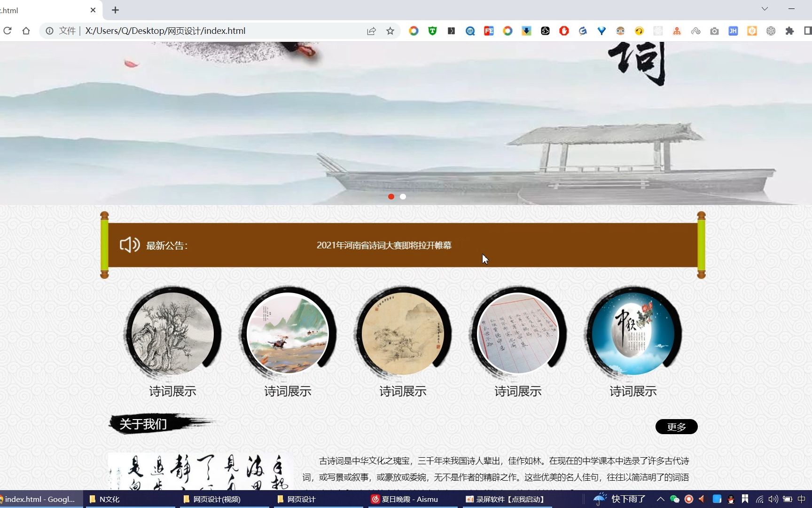Switch to the second carousel slide dot
The height and width of the screenshot is (508, 812).
(x=403, y=197)
